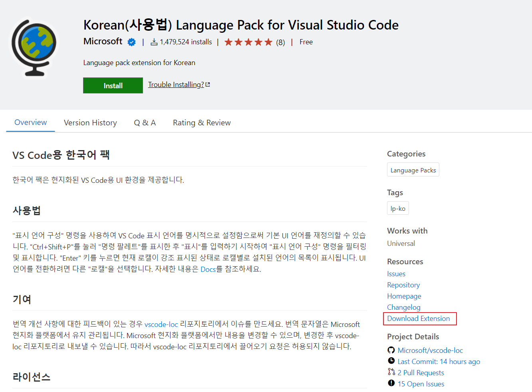Select the Language Packs category
The height and width of the screenshot is (392, 532).
coord(413,170)
